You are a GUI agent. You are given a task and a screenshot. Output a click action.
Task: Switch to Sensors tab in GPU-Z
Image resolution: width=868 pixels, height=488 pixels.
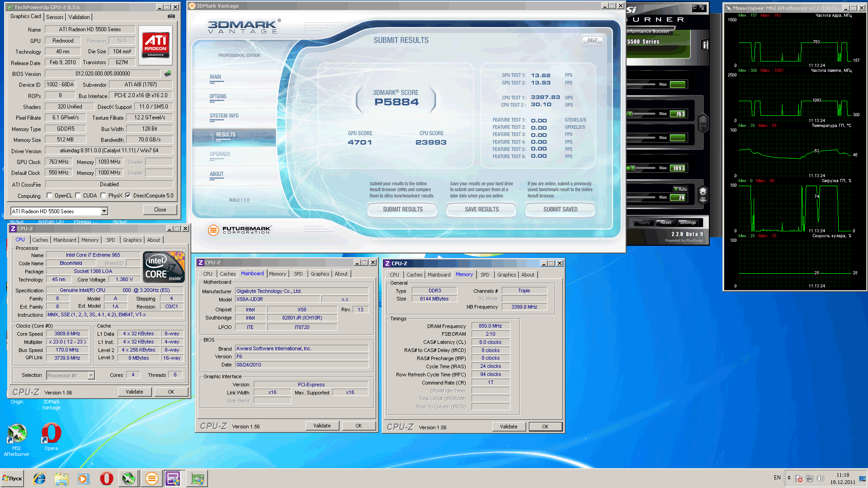[55, 17]
